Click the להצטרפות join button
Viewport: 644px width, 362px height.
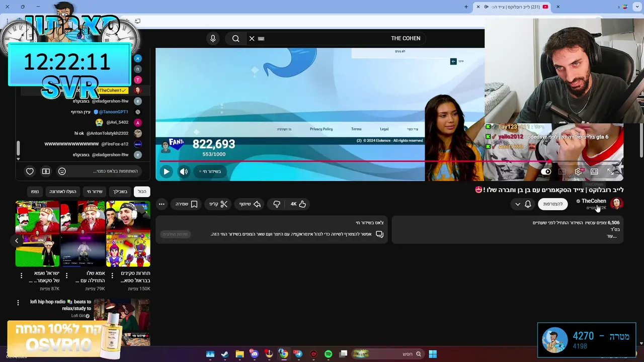(x=553, y=204)
